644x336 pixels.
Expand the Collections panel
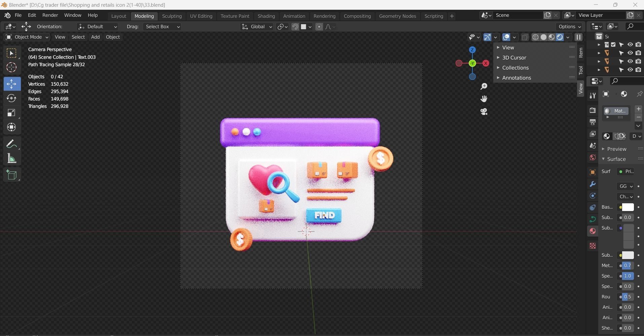click(x=515, y=68)
